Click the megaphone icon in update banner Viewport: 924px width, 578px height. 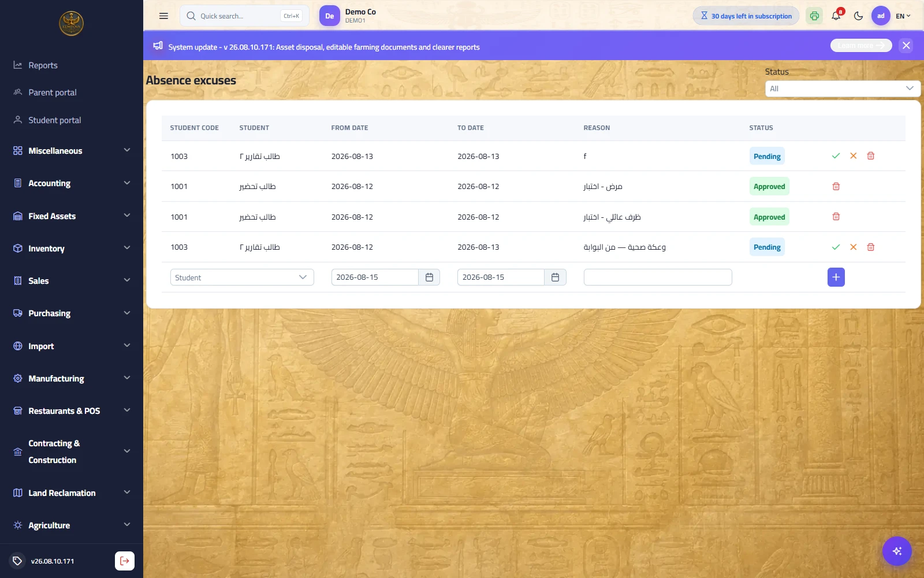pos(158,46)
